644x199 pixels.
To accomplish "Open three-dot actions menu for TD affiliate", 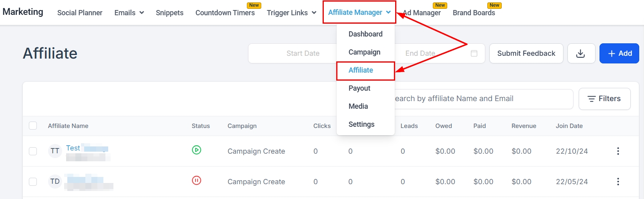I will pyautogui.click(x=618, y=181).
